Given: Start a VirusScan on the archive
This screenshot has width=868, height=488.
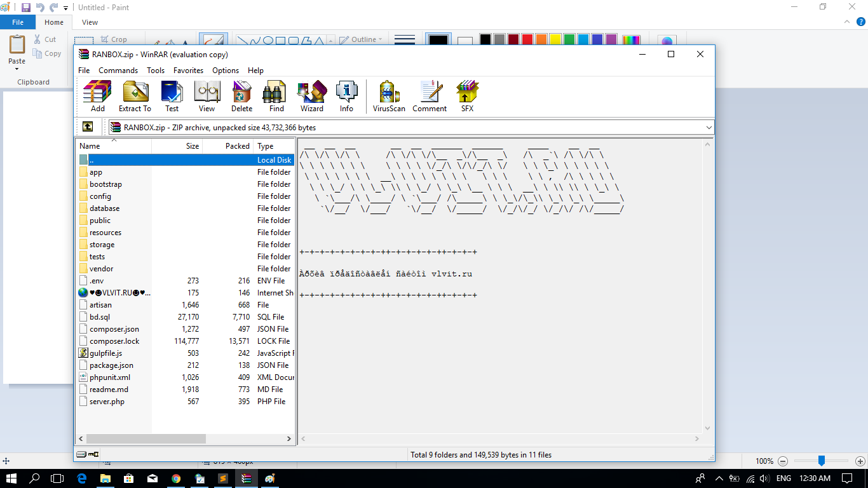Looking at the screenshot, I should 389,97.
